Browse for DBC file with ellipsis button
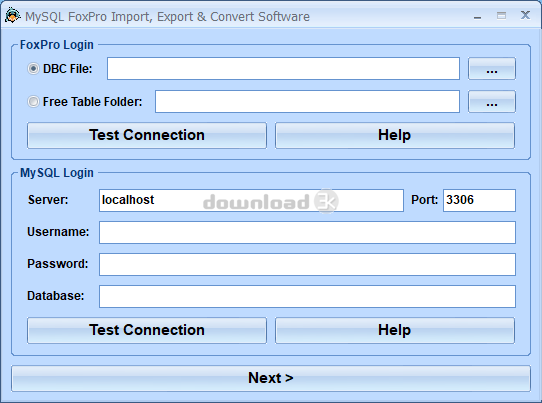The image size is (542, 403). point(492,68)
